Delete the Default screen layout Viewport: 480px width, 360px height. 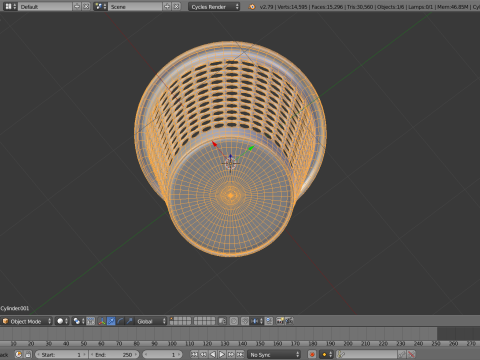point(86,6)
